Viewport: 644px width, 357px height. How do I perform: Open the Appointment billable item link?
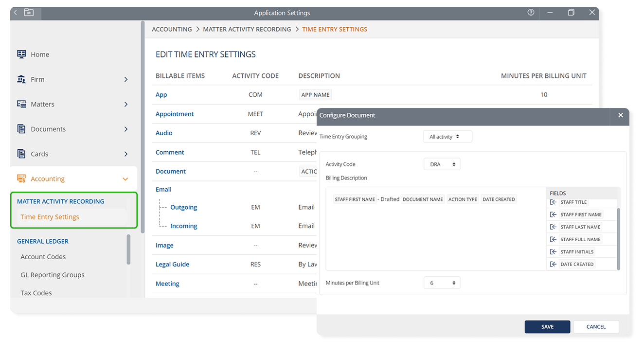point(175,114)
